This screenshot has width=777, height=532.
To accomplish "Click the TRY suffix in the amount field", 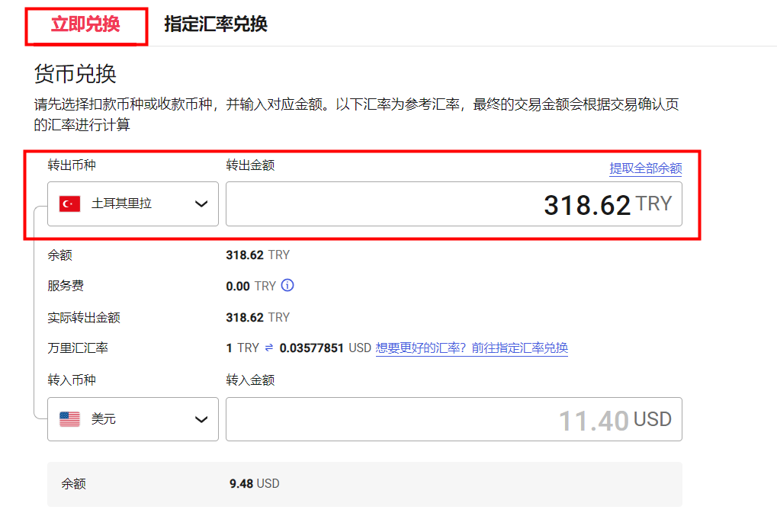I will [654, 204].
